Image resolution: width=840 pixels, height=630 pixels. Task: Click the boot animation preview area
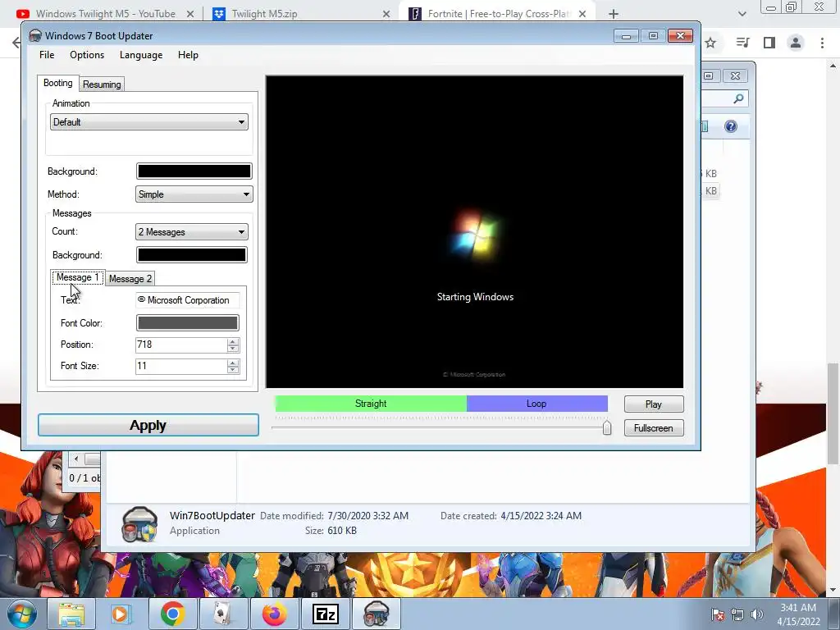[x=475, y=231]
